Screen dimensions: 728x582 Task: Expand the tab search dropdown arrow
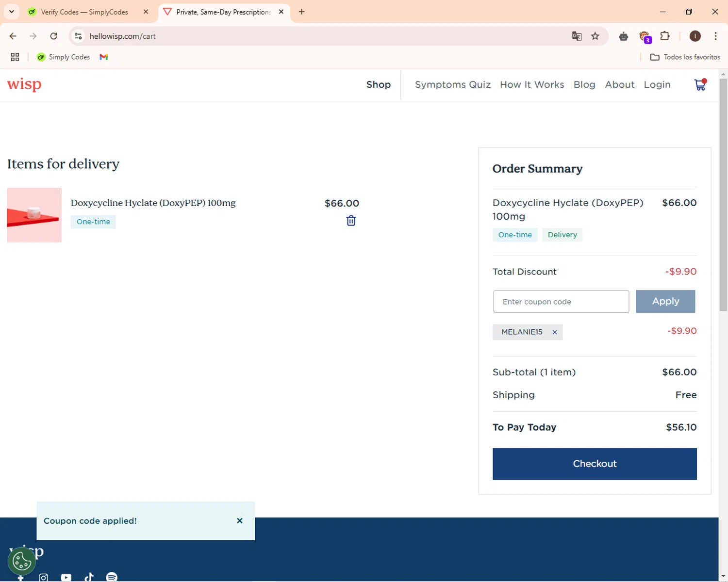click(x=12, y=12)
